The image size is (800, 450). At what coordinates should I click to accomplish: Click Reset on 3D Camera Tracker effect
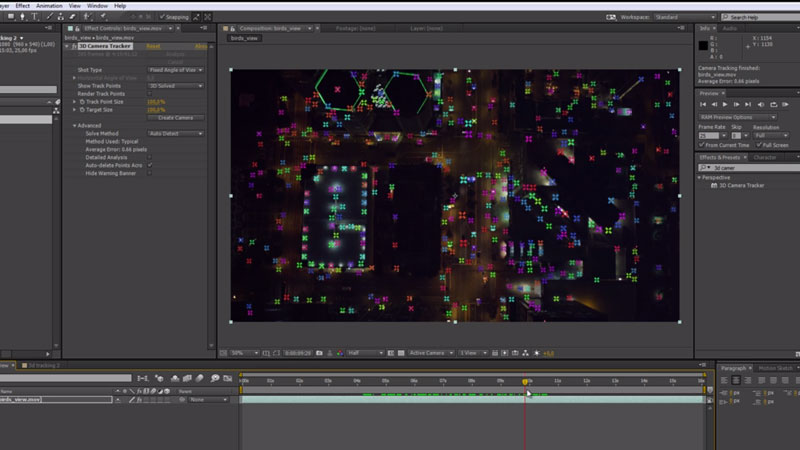pyautogui.click(x=153, y=46)
